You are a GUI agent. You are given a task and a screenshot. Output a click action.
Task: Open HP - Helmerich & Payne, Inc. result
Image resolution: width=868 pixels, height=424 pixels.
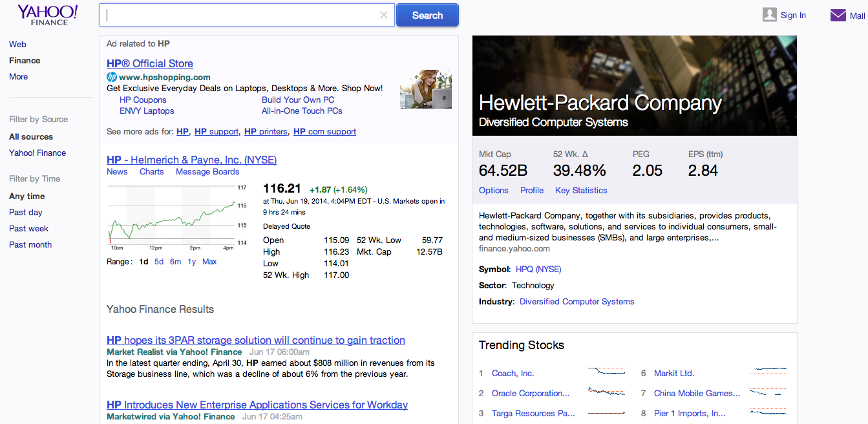tap(191, 160)
